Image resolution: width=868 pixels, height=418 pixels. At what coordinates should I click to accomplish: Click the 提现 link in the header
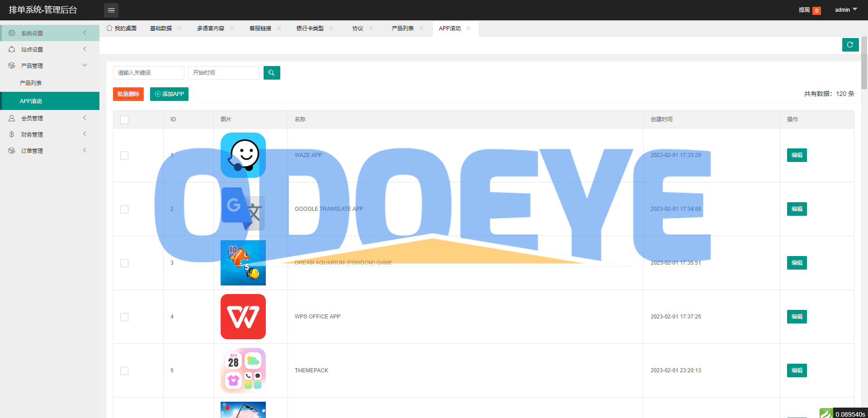804,10
